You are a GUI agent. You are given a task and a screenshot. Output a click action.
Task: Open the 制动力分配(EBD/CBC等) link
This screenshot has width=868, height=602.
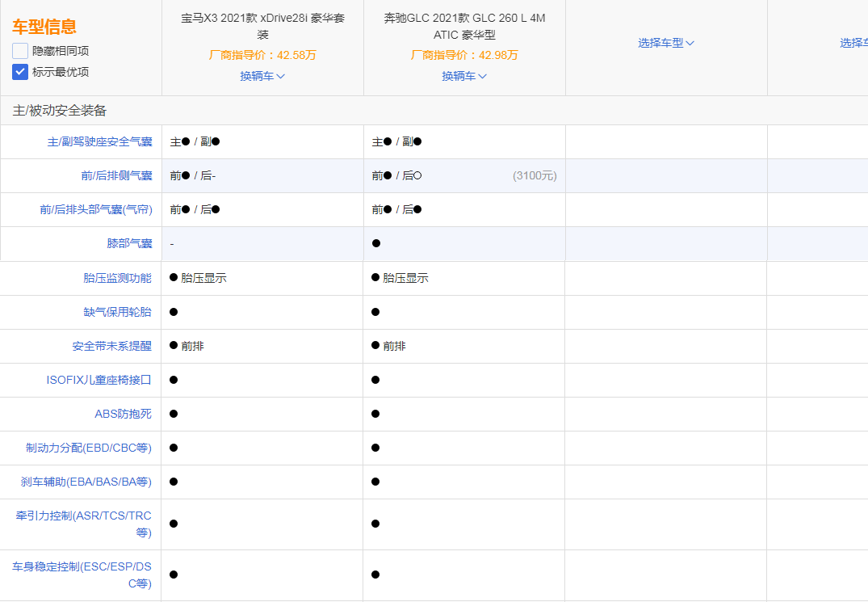[89, 448]
